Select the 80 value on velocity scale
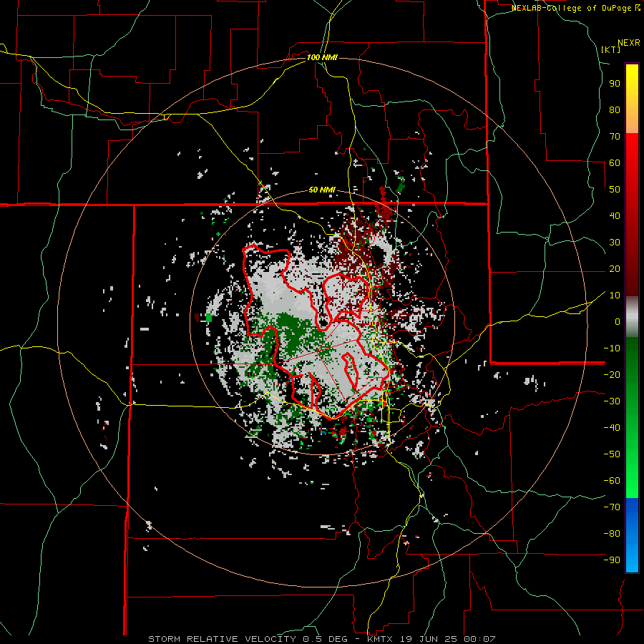Image resolution: width=644 pixels, height=644 pixels. pos(615,110)
